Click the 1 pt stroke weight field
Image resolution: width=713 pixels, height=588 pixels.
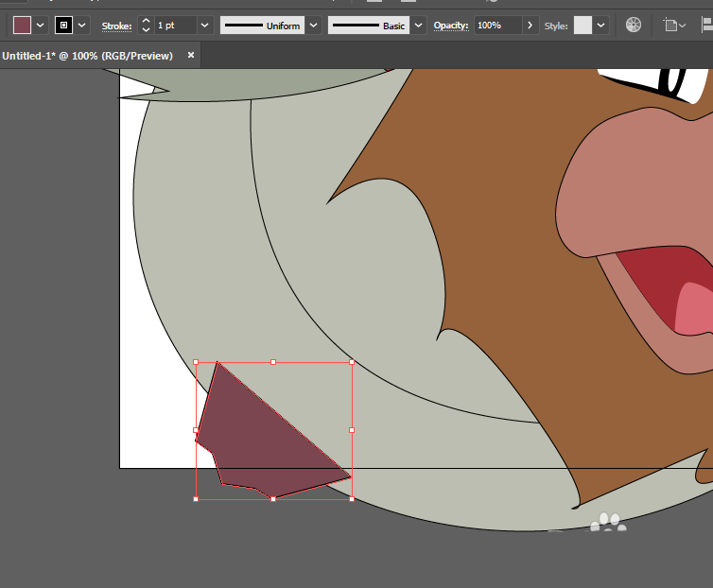(176, 25)
